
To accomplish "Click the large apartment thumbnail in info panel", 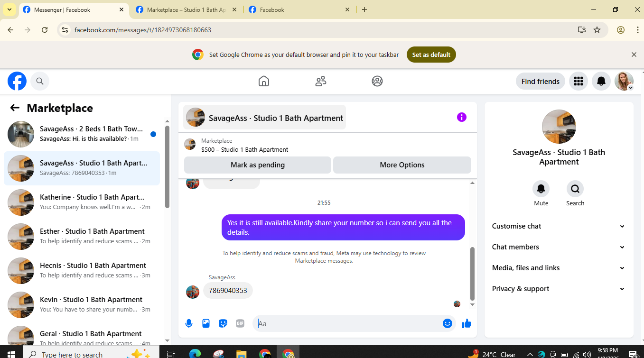I will point(559,127).
